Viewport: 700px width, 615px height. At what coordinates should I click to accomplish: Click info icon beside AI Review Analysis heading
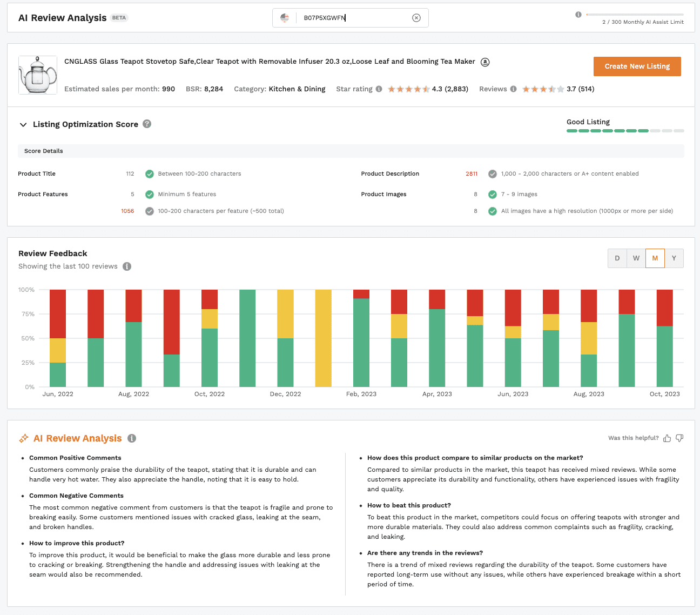pos(132,438)
